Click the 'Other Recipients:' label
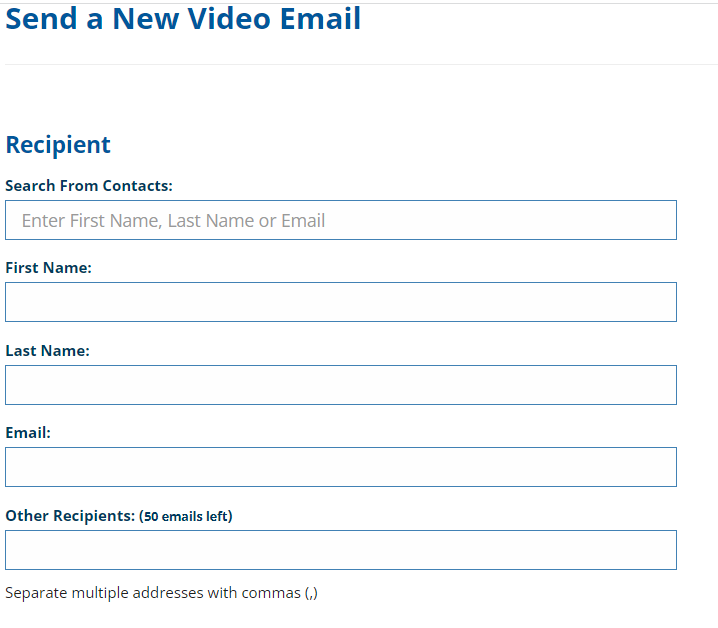Screen dimensions: 718x628 [70, 516]
